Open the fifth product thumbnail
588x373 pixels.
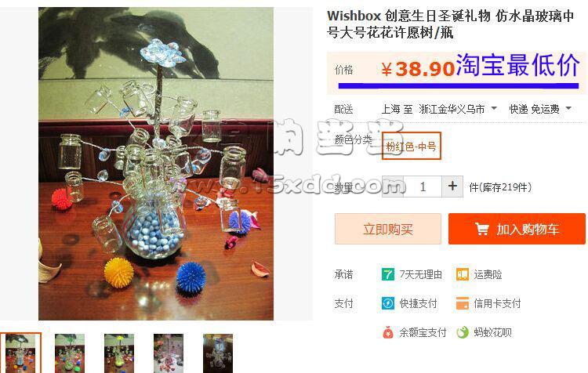(218, 353)
